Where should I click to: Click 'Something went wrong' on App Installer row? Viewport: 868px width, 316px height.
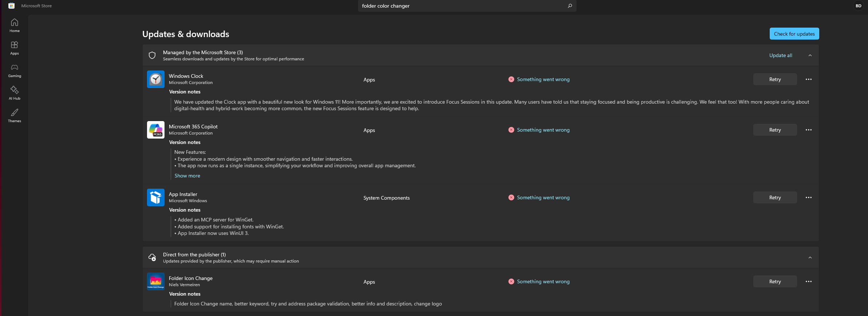click(543, 197)
